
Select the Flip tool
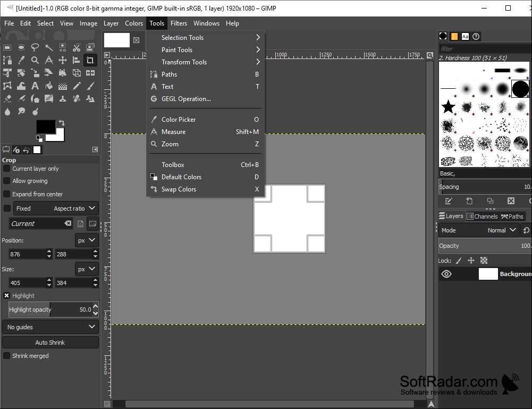90,73
